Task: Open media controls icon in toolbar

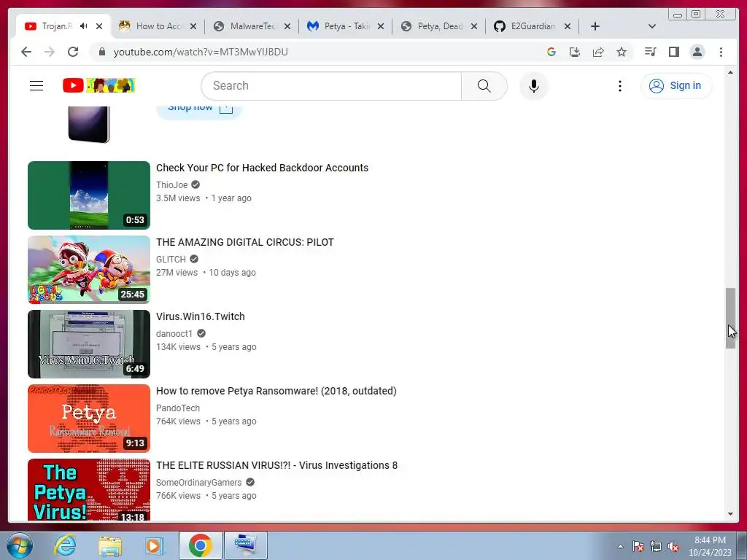Action: [x=650, y=52]
